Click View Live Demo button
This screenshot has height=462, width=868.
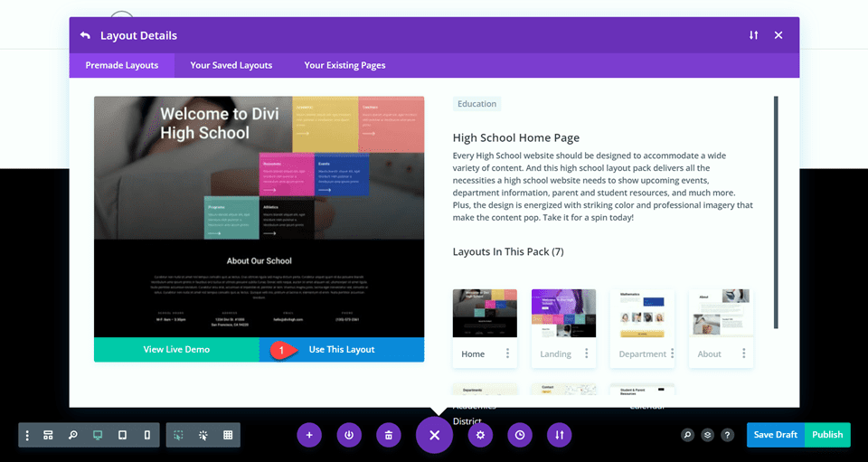(176, 350)
